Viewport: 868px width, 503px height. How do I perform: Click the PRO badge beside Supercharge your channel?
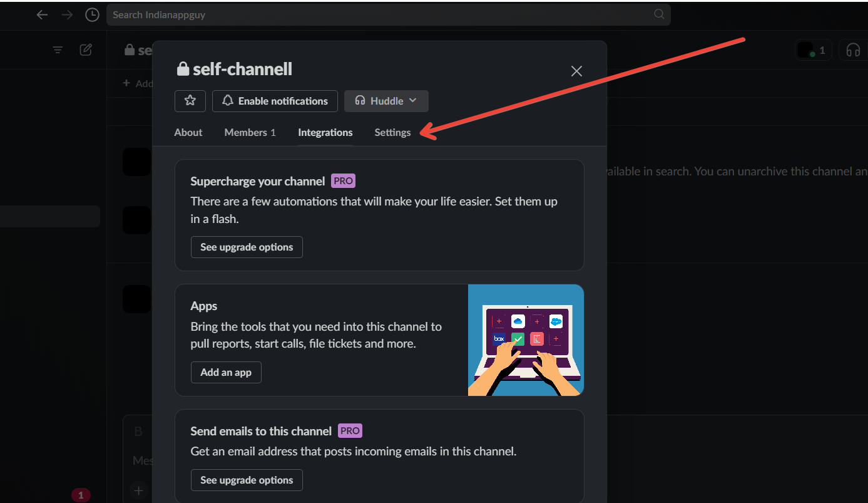(343, 181)
